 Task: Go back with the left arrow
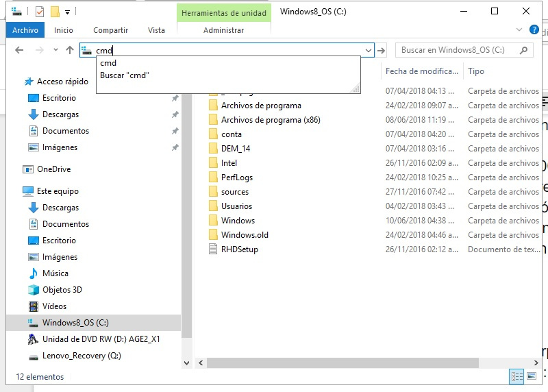click(20, 50)
